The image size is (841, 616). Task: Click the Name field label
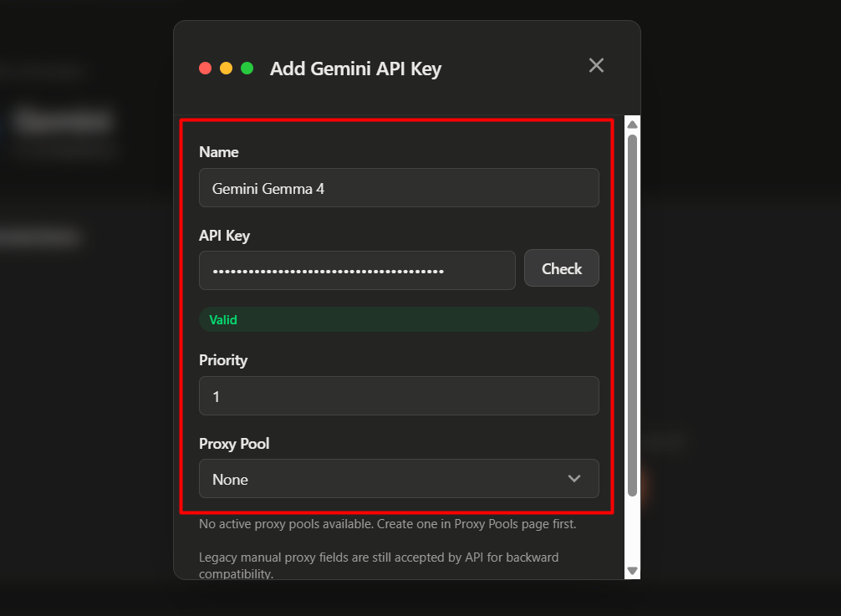coord(219,152)
